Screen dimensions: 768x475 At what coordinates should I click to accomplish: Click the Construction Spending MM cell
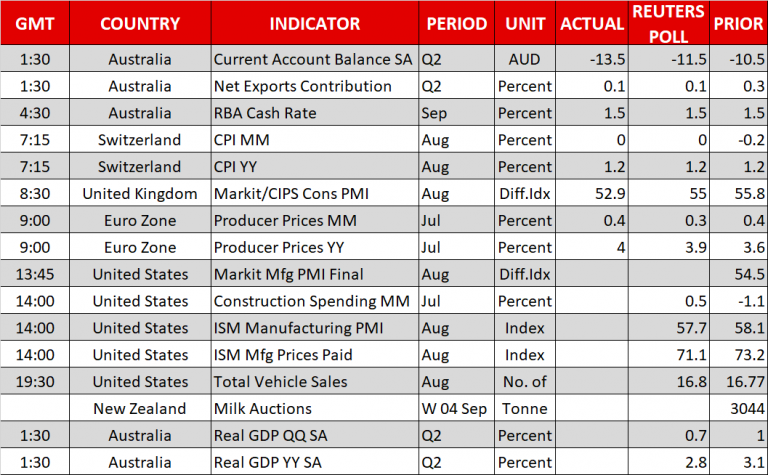[314, 301]
